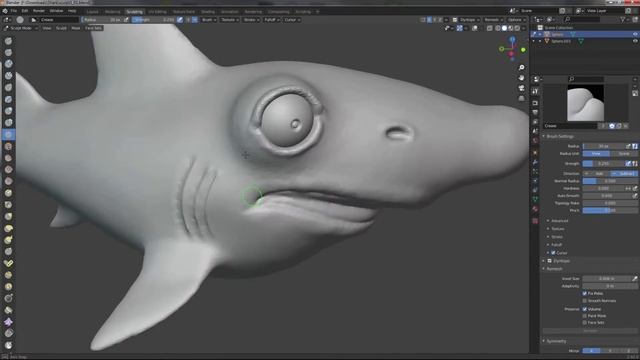
Task: Use eyedropper for Voxel Size
Action: click(635, 278)
